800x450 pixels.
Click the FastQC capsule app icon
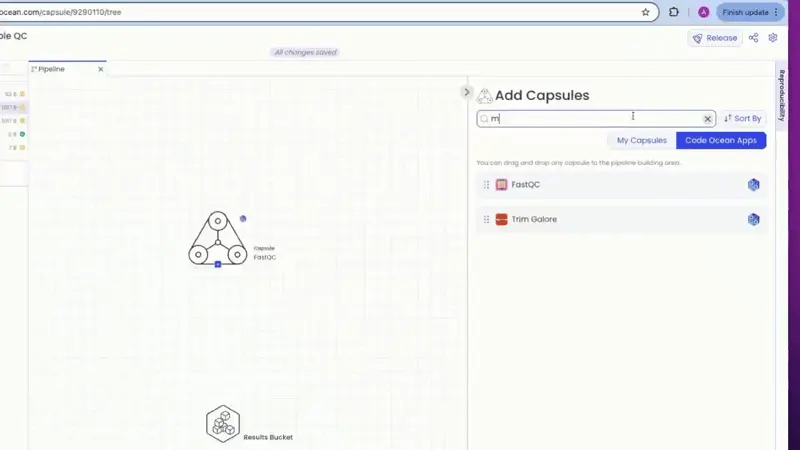click(502, 185)
